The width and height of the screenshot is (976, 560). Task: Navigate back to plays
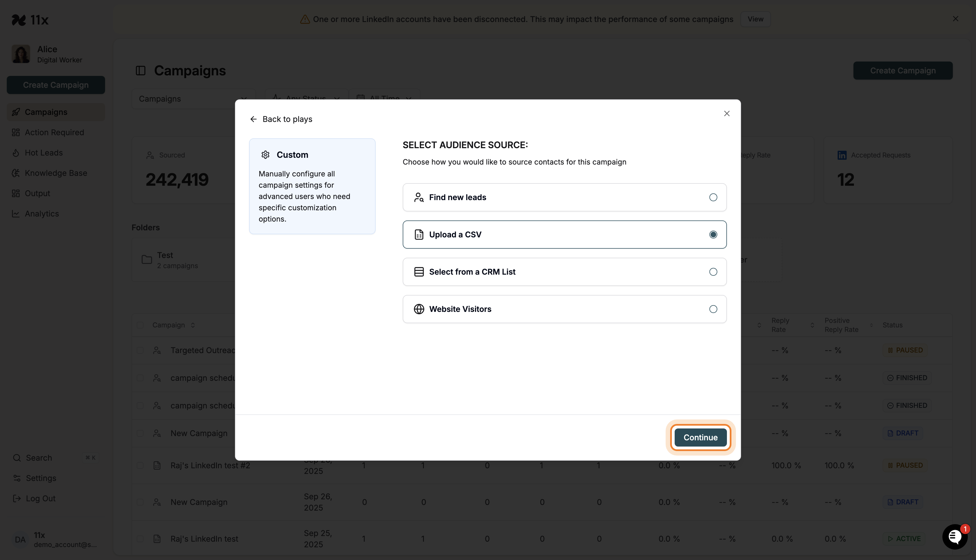pyautogui.click(x=281, y=119)
